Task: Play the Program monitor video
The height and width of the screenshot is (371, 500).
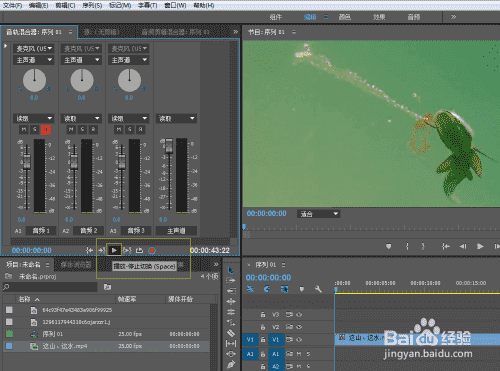Action: (x=480, y=246)
